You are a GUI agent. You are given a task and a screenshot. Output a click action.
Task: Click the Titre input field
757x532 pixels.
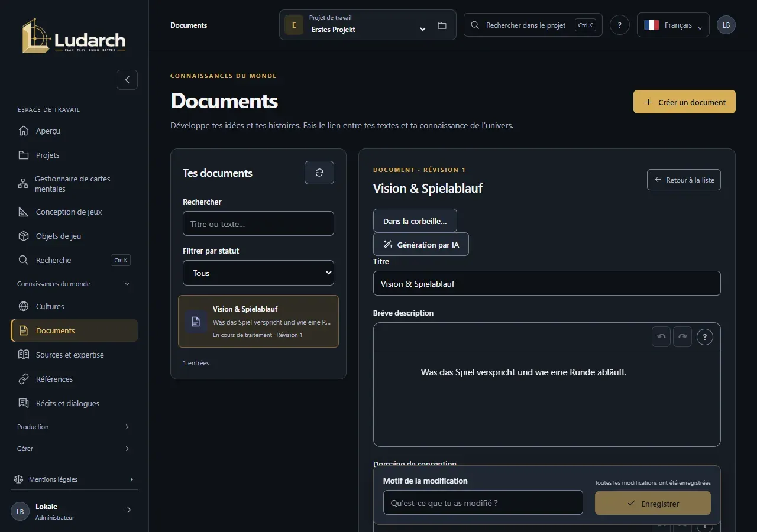[x=547, y=283]
